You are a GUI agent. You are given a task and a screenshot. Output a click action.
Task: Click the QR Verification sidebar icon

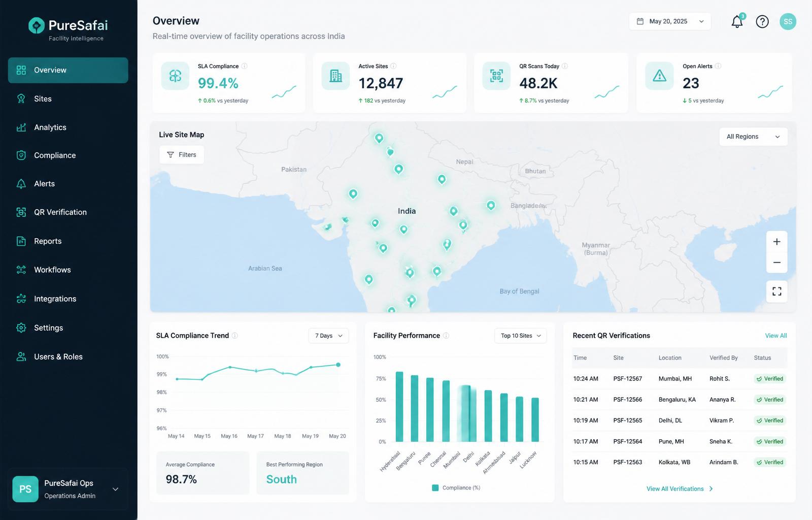[x=21, y=212]
